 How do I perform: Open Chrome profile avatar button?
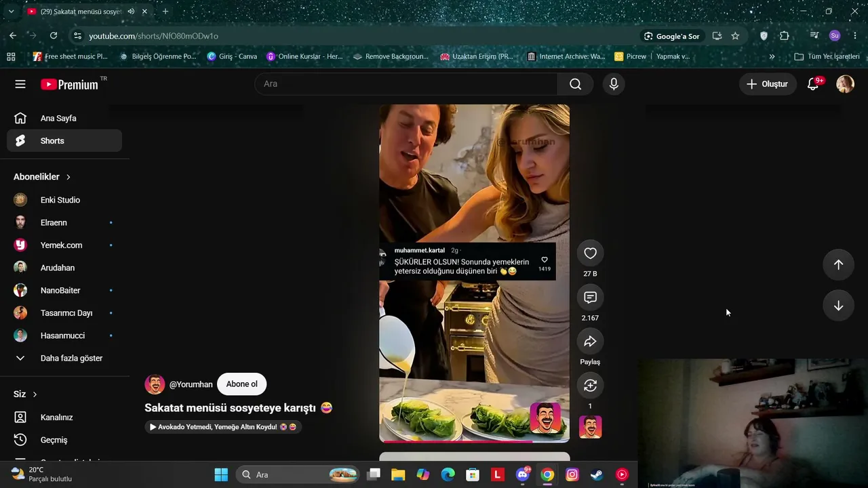click(x=835, y=36)
